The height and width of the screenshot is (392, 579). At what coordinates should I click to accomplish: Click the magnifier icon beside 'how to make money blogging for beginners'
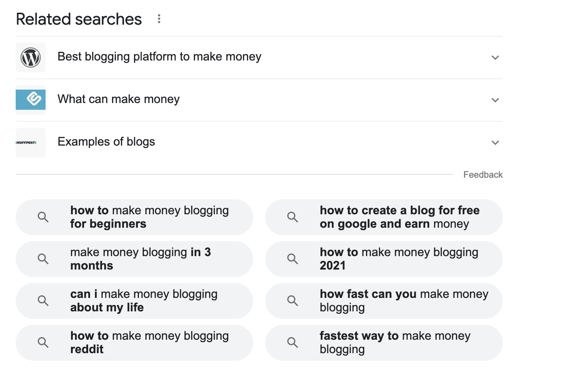click(x=43, y=217)
